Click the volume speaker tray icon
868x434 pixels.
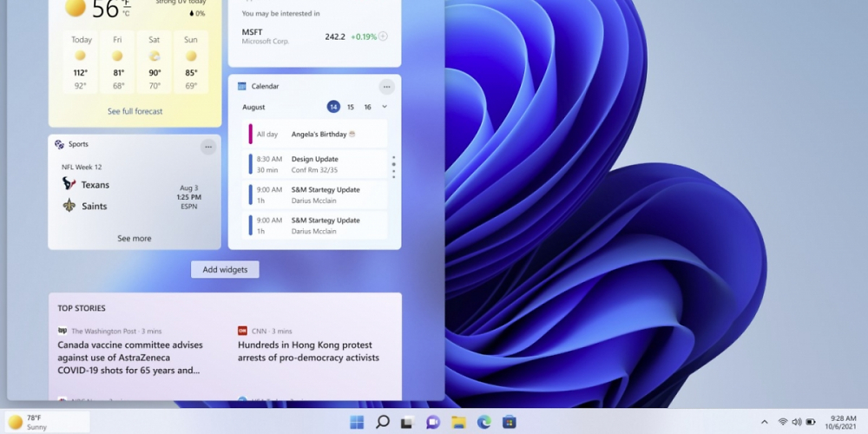click(x=797, y=422)
